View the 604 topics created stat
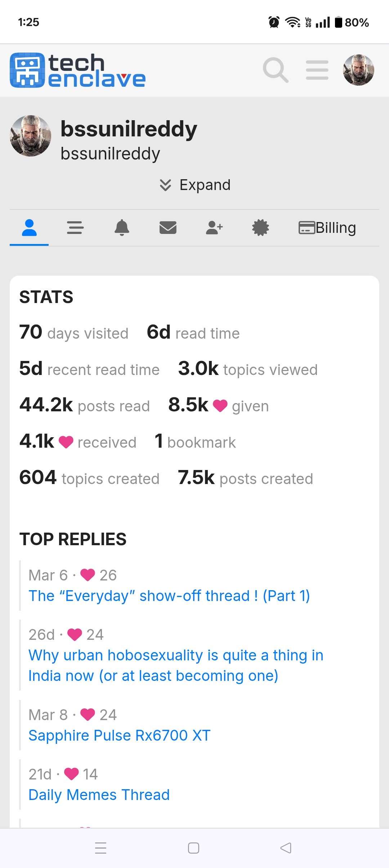The image size is (389, 868). (89, 478)
